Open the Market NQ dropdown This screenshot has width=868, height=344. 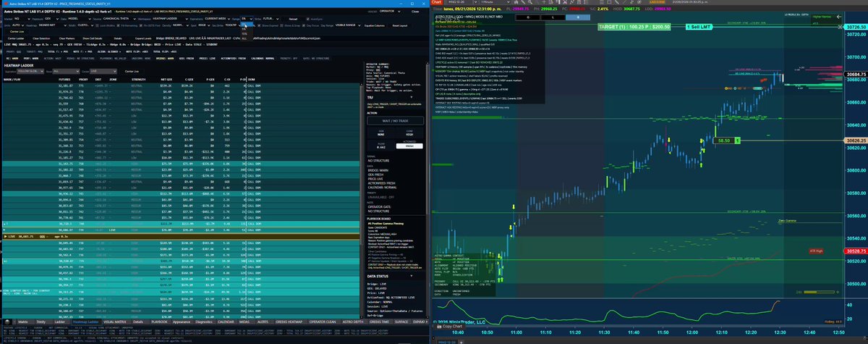tap(22, 17)
